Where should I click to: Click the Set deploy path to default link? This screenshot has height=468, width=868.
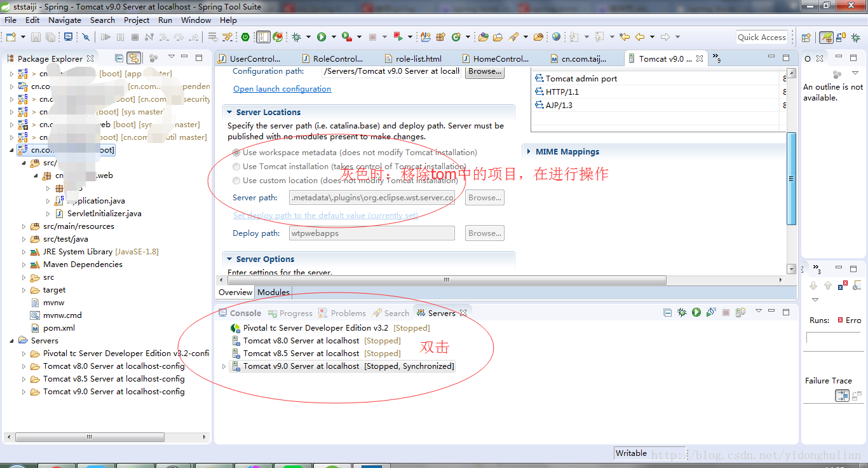(325, 216)
